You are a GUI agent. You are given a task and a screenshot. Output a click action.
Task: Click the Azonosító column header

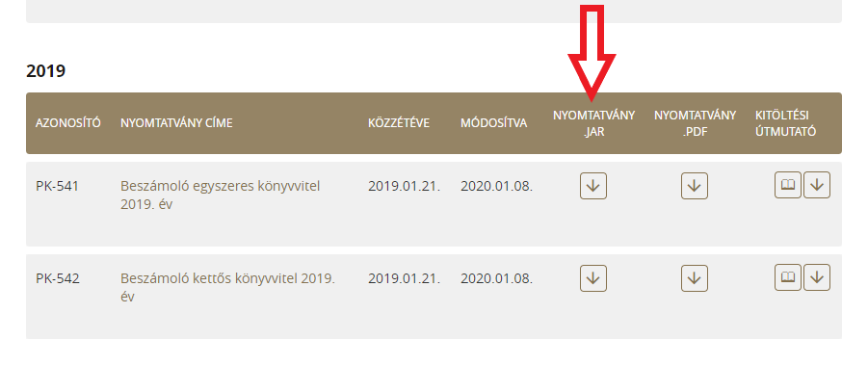(68, 123)
